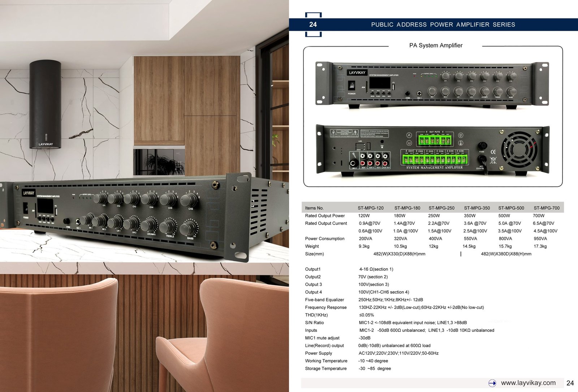Adjust the TREBLE knob on large amplifier

coord(168,227)
